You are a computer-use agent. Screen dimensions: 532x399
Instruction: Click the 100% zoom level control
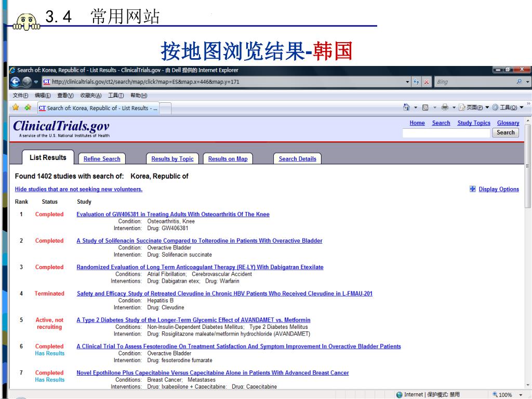point(502,395)
